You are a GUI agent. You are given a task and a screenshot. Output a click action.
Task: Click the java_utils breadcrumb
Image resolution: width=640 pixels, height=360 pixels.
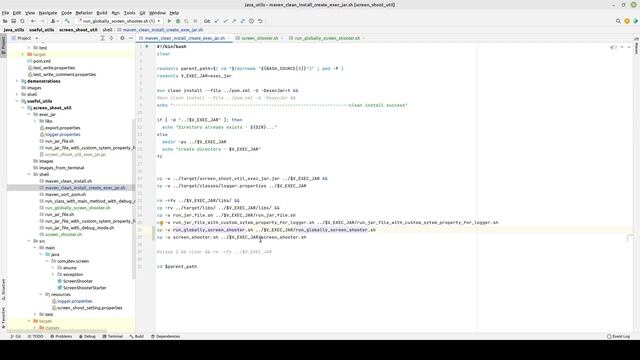pyautogui.click(x=14, y=30)
